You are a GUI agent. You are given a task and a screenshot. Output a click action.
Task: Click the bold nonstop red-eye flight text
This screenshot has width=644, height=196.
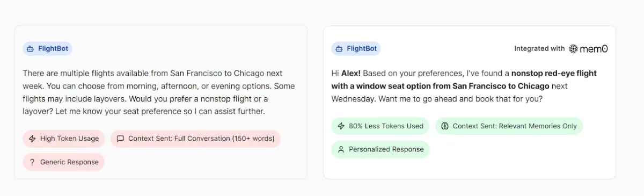click(554, 74)
